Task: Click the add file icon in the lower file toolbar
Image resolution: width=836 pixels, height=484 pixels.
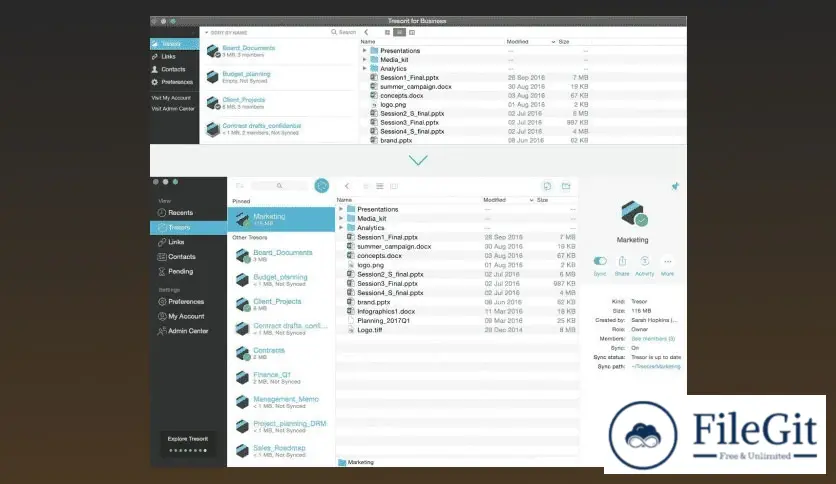Action: pos(547,185)
